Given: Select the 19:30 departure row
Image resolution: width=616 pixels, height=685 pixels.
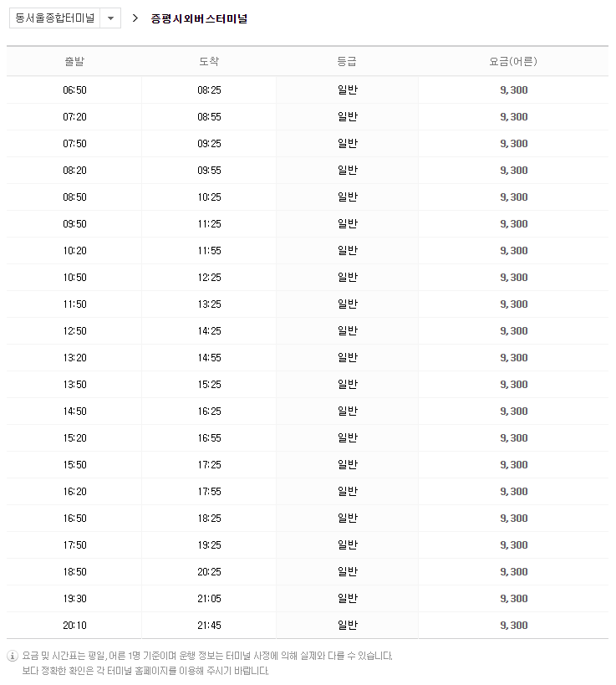Looking at the screenshot, I should click(308, 599).
